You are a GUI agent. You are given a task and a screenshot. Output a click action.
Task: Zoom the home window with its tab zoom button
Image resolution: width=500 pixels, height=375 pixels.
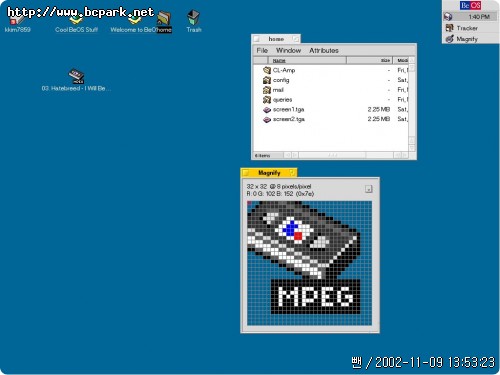(295, 39)
